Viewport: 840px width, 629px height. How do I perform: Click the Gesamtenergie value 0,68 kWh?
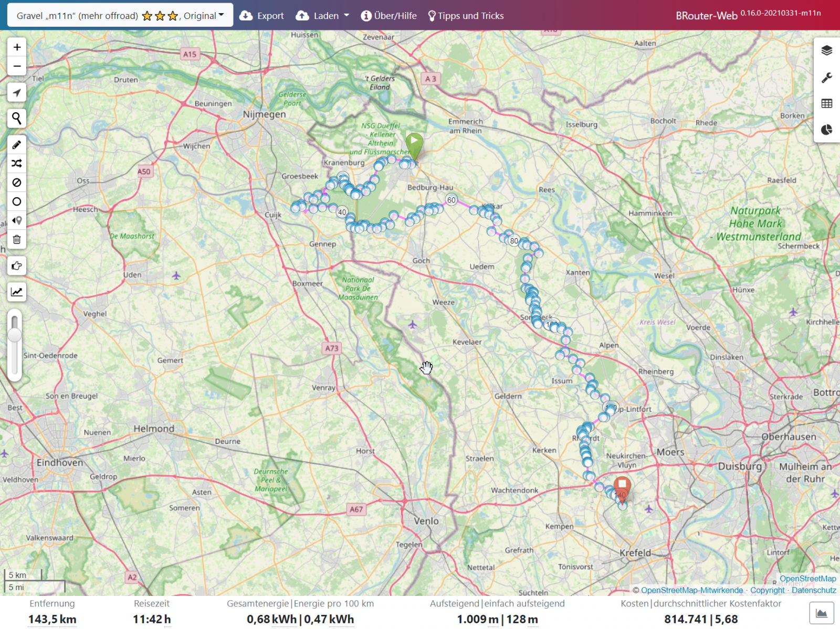(271, 619)
